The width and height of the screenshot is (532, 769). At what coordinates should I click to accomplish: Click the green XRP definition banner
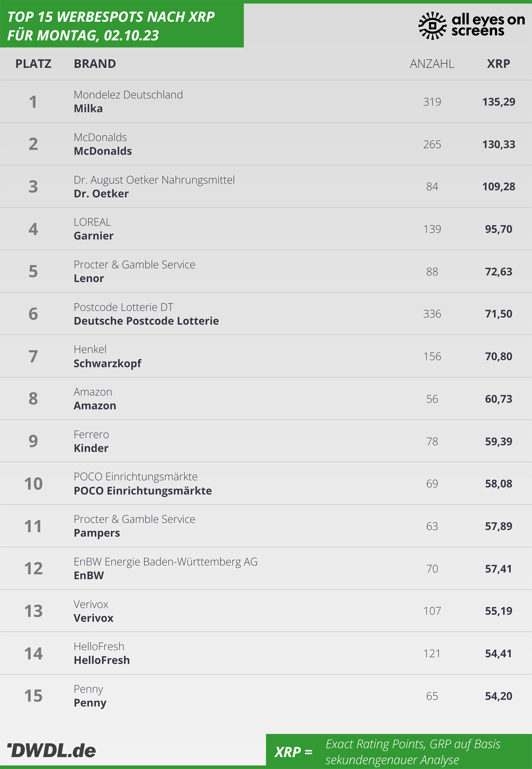point(399,751)
